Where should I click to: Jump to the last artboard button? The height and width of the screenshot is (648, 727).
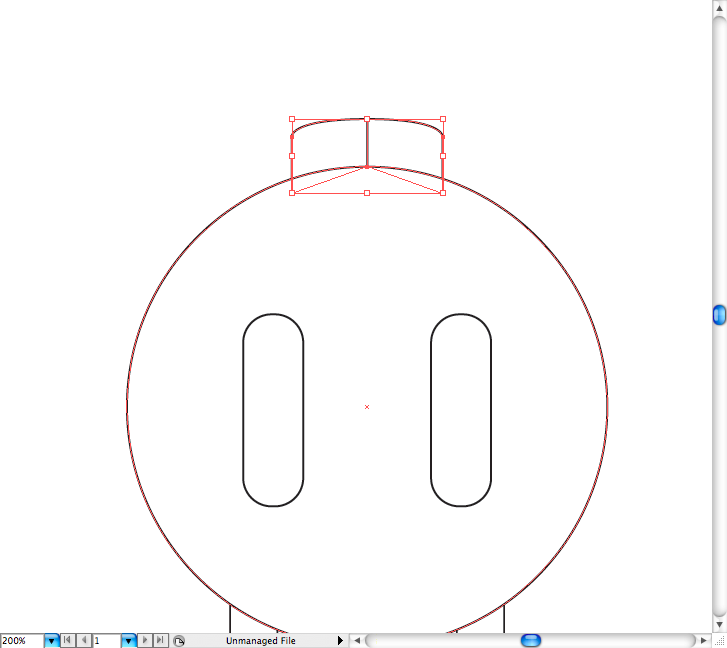tap(160, 640)
